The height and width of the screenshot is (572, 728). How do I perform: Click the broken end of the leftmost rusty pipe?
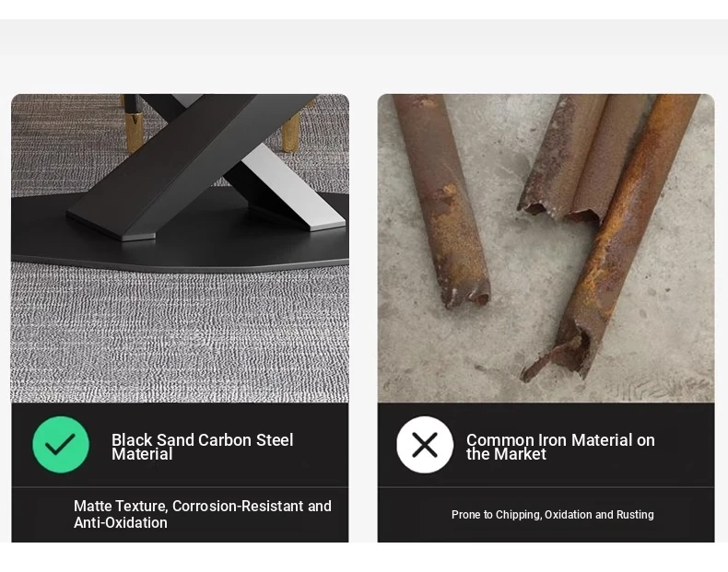click(465, 293)
